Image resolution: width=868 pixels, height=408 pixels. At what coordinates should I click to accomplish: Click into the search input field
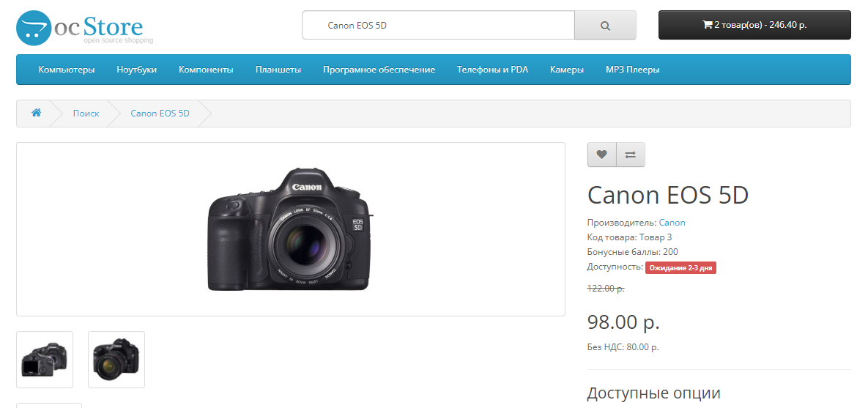[438, 25]
